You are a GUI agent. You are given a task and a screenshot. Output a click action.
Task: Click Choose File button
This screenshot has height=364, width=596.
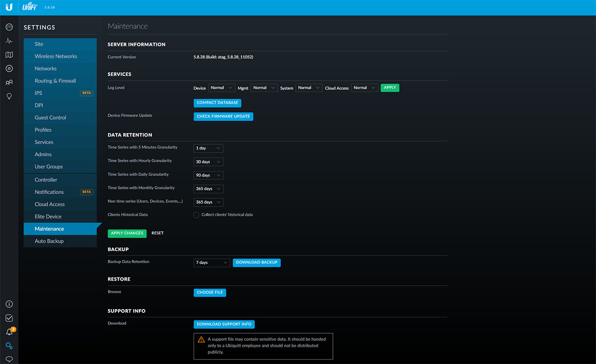[x=210, y=292]
